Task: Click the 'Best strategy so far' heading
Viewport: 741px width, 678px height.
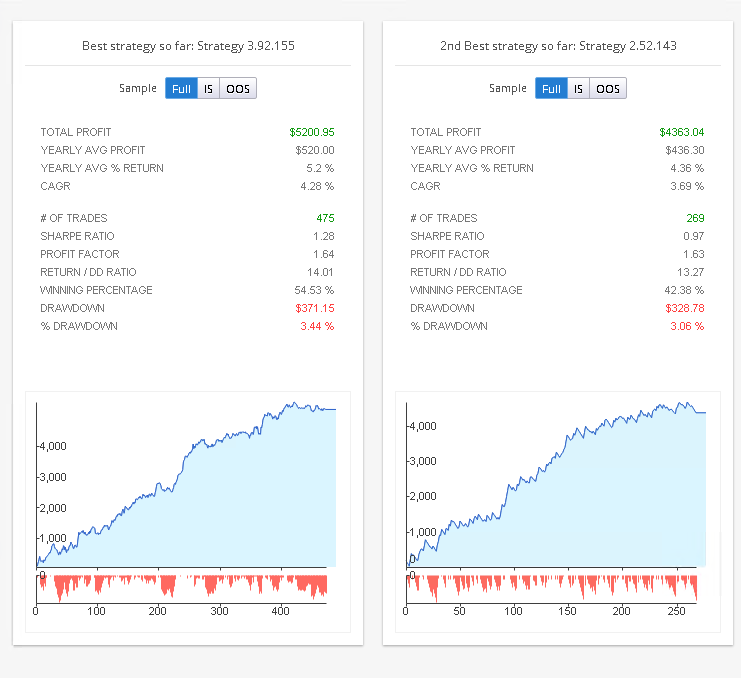Action: 187,46
